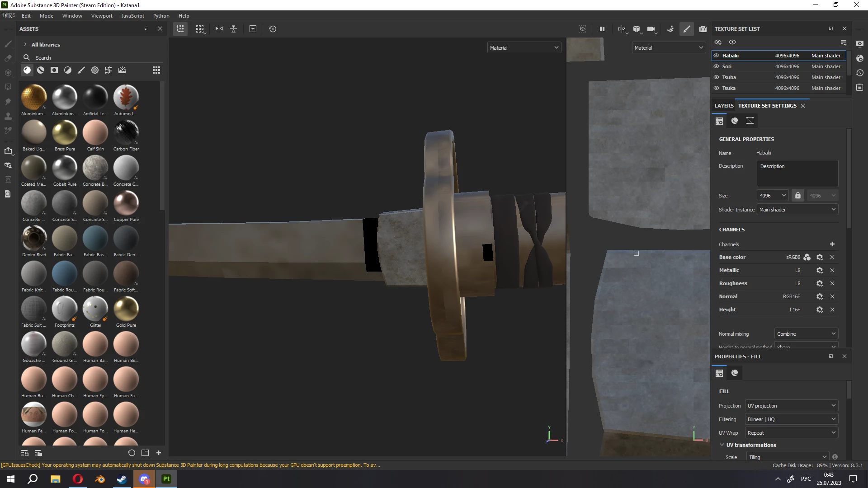This screenshot has width=868, height=488.
Task: Toggle the size lock button
Action: 797,196
